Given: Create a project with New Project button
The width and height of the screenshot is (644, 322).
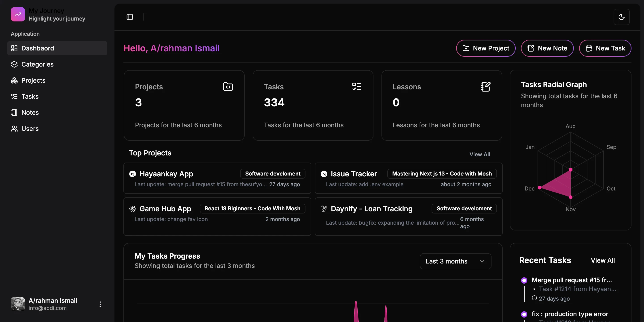Looking at the screenshot, I should (486, 48).
